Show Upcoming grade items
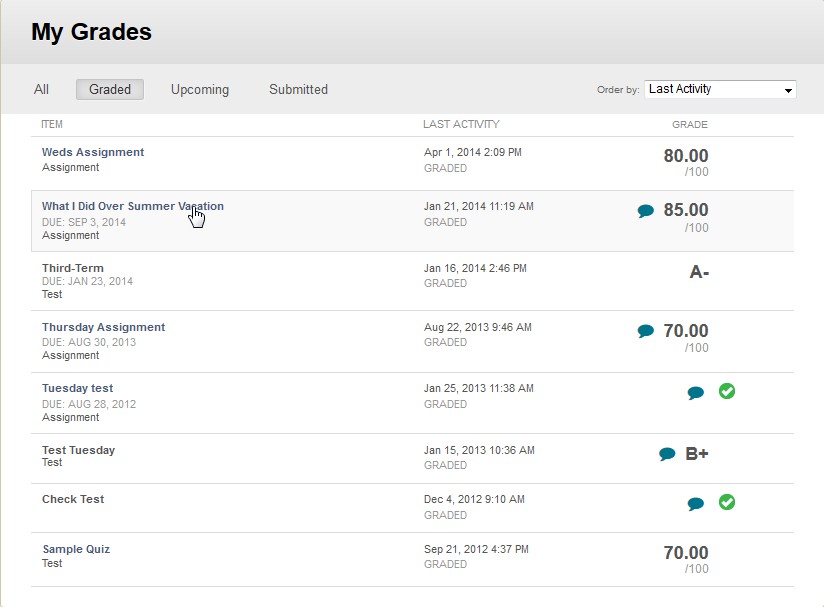 tap(200, 89)
